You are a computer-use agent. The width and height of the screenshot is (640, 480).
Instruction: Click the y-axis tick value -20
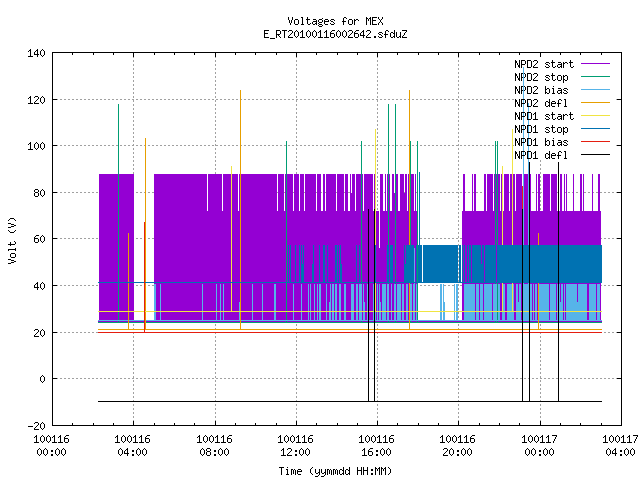pos(36,426)
